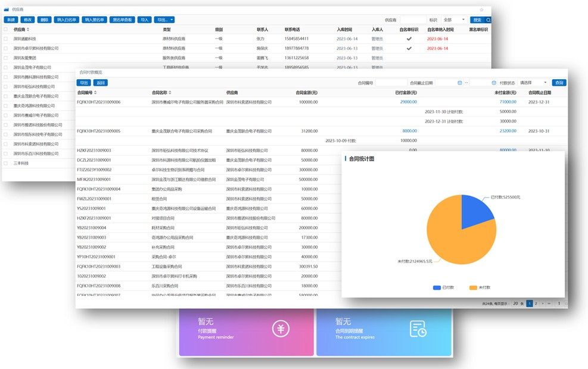Open the 付款提醒 Payment reminder card
Image resolution: width=588 pixels, height=369 pixels.
(x=247, y=332)
